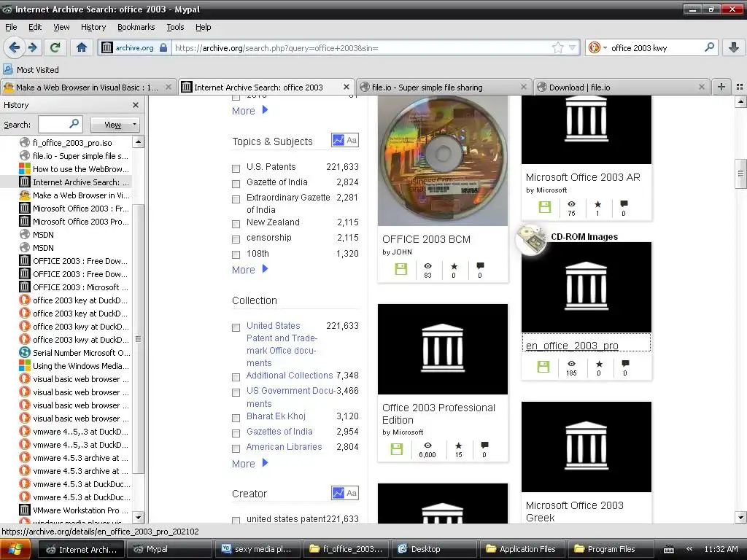This screenshot has height=560, width=747.
Task: Open the Windows Start button
Action: pos(16,550)
